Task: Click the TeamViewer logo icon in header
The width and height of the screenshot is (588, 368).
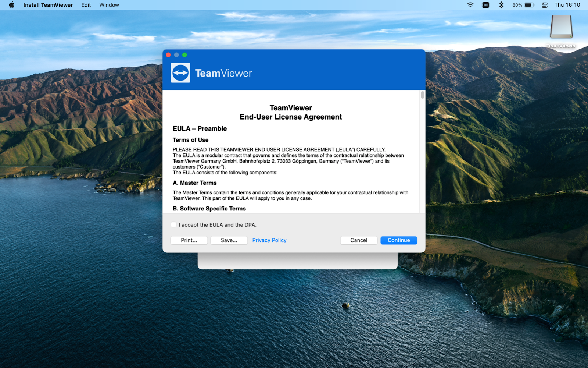Action: coord(180,73)
